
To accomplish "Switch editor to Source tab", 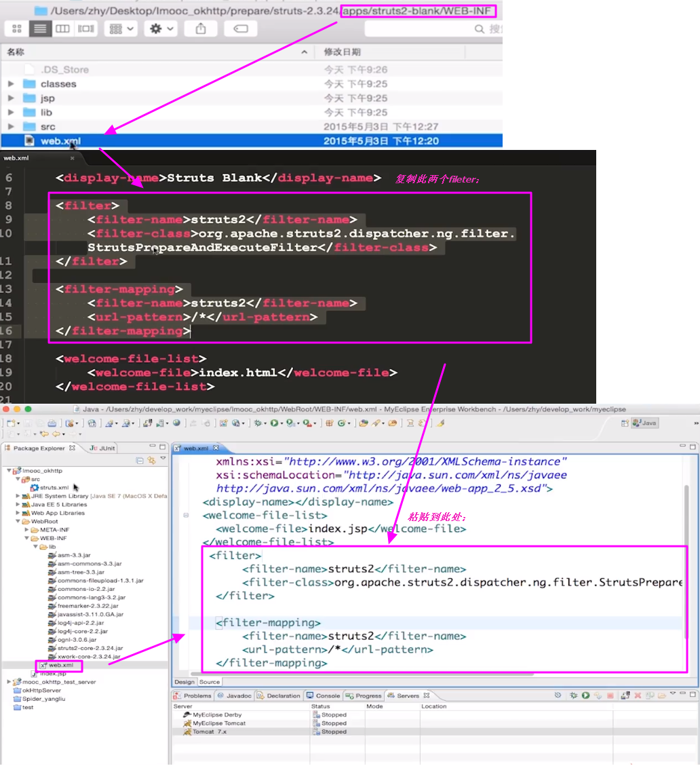I will tap(210, 681).
